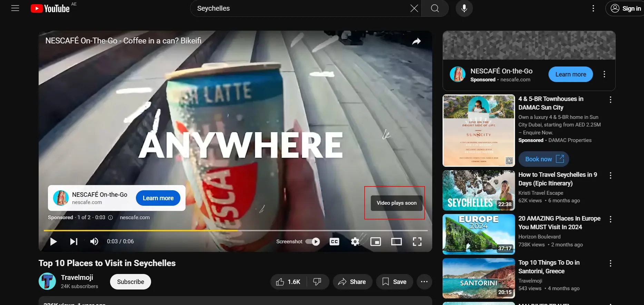Open options for 20 AMAZING Places video

coord(611,219)
